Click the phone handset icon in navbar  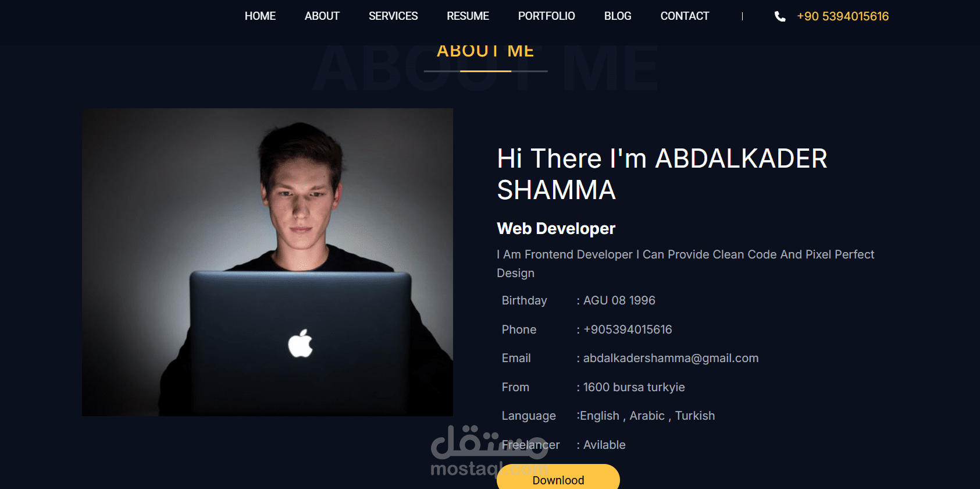780,16
